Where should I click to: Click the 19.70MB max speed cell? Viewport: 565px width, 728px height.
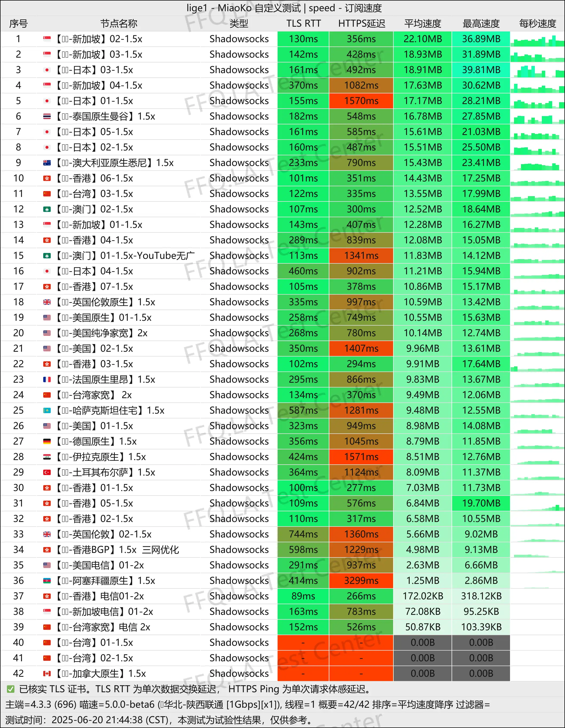[481, 503]
